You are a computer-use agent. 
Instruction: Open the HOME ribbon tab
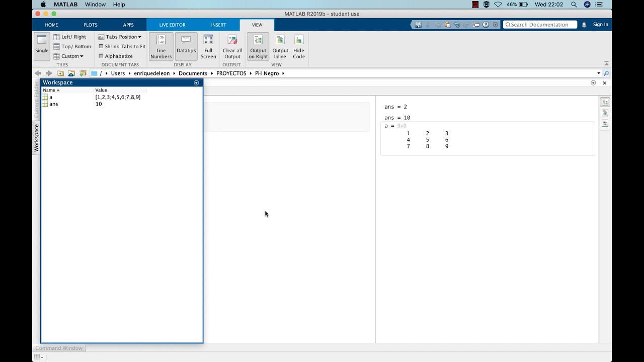tap(51, 25)
